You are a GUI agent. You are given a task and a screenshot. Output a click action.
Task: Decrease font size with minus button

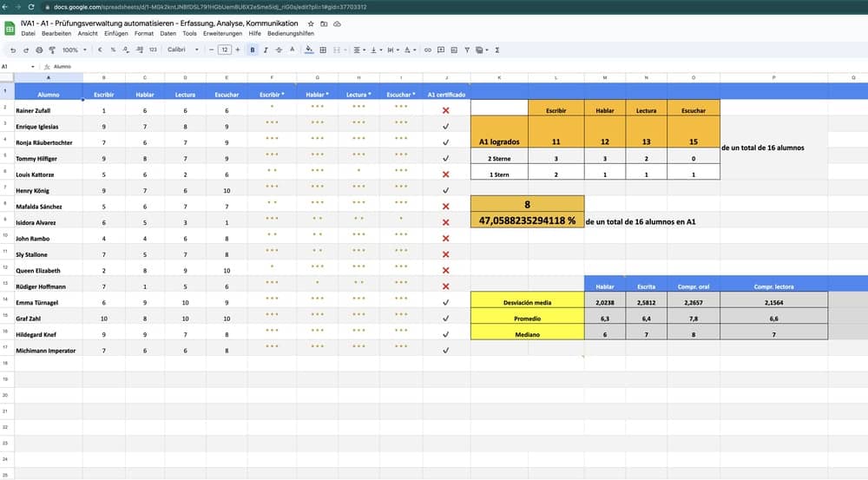point(211,50)
